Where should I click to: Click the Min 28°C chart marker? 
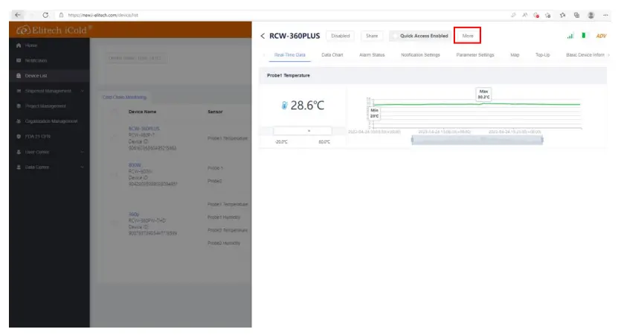click(374, 113)
